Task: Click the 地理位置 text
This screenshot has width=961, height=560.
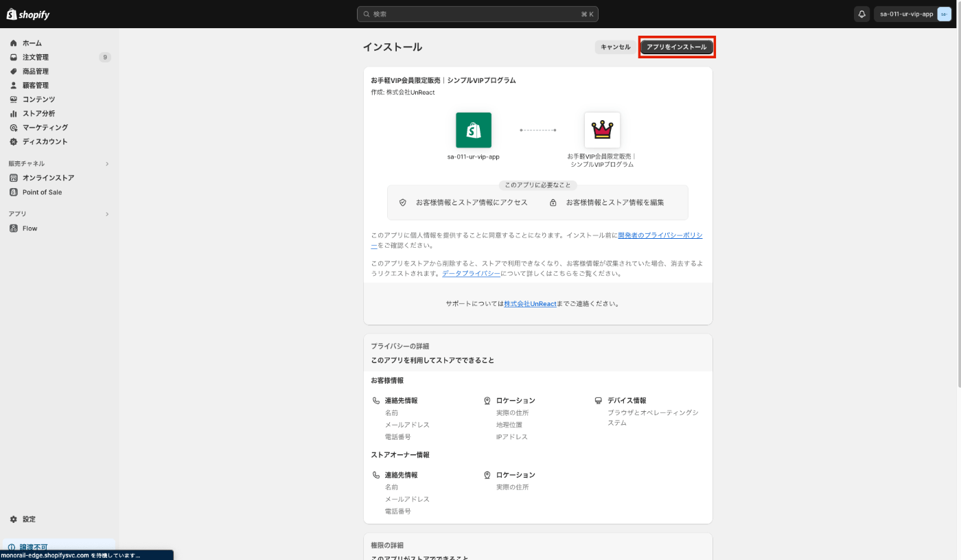Action: point(509,425)
